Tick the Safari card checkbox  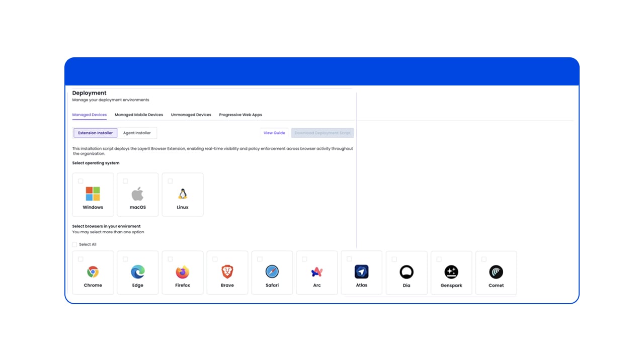coord(260,259)
